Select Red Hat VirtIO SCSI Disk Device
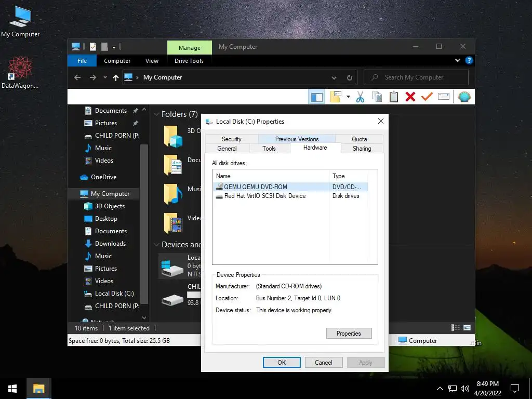Image resolution: width=532 pixels, height=399 pixels. pyautogui.click(x=291, y=196)
